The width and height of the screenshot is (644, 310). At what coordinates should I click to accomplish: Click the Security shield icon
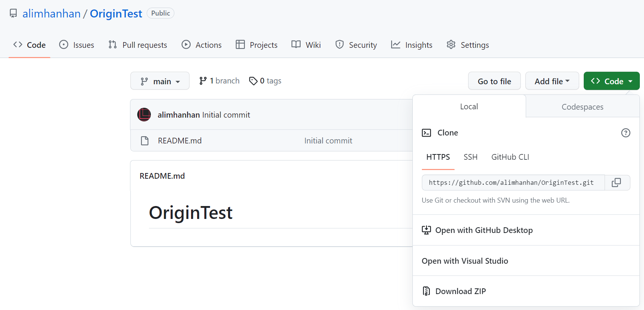pyautogui.click(x=340, y=45)
